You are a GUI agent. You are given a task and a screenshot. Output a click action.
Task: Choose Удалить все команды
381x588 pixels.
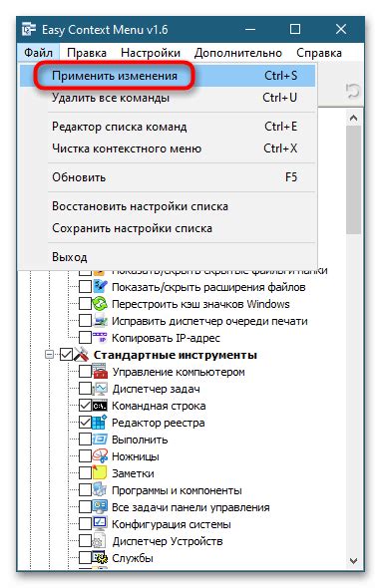click(168, 98)
